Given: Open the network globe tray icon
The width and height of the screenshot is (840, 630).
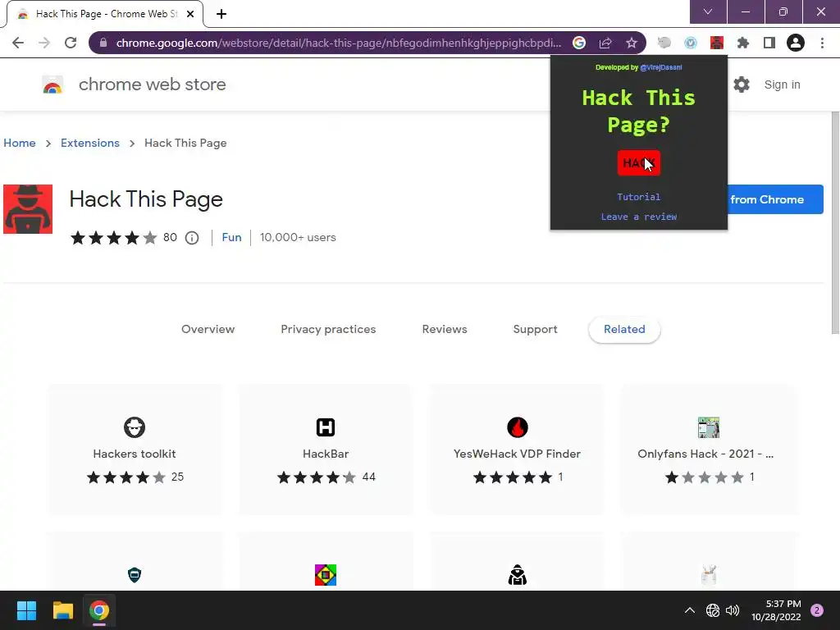Looking at the screenshot, I should click(x=713, y=610).
